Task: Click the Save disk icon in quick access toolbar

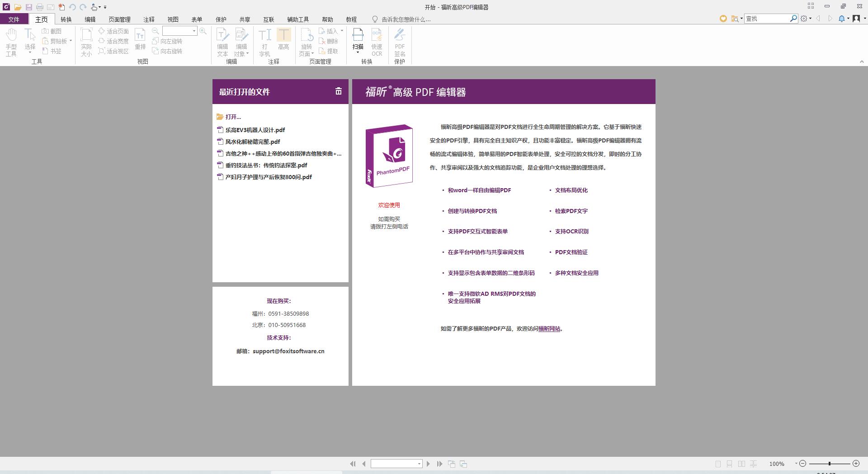Action: [28, 7]
